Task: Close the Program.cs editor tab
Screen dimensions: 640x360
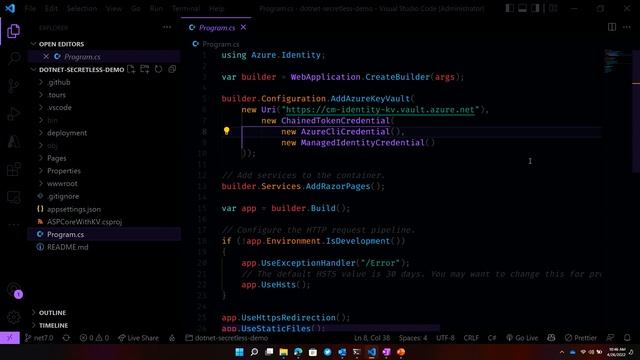Action: coord(243,27)
